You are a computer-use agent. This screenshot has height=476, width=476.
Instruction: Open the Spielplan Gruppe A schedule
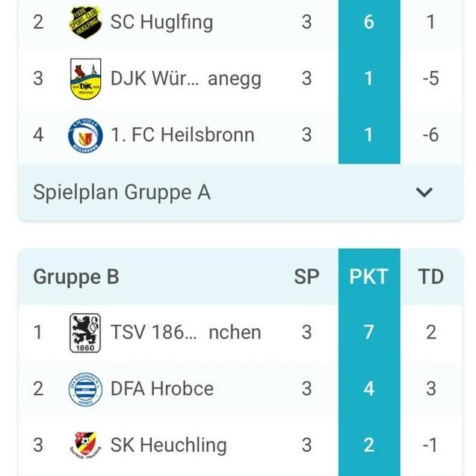point(122,193)
